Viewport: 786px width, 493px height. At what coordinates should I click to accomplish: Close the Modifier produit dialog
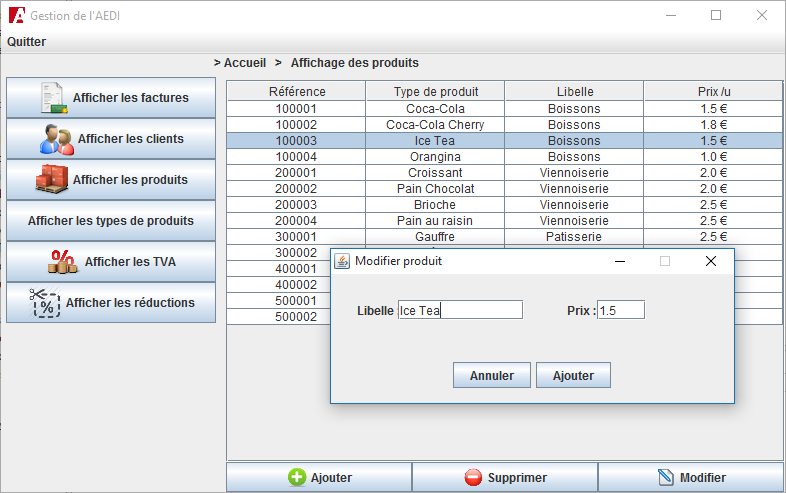point(710,261)
